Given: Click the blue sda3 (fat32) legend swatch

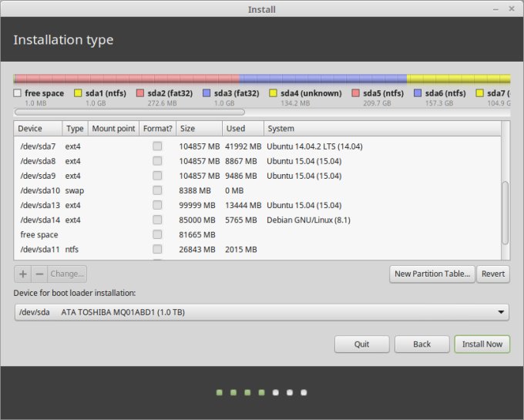Looking at the screenshot, I should 207,93.
